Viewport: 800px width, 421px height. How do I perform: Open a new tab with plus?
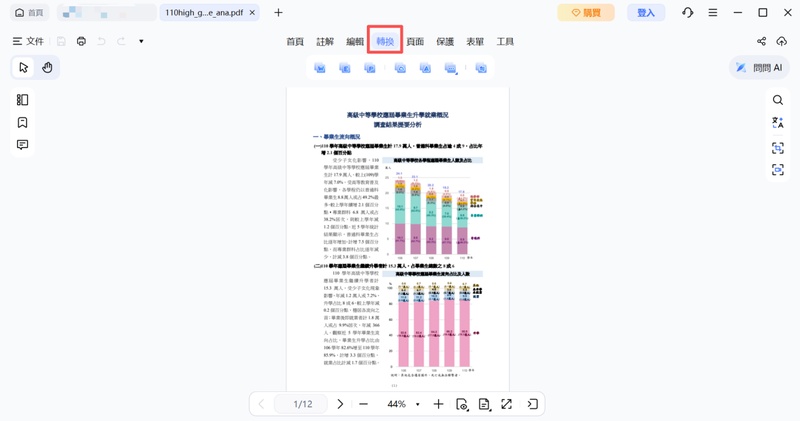(278, 13)
